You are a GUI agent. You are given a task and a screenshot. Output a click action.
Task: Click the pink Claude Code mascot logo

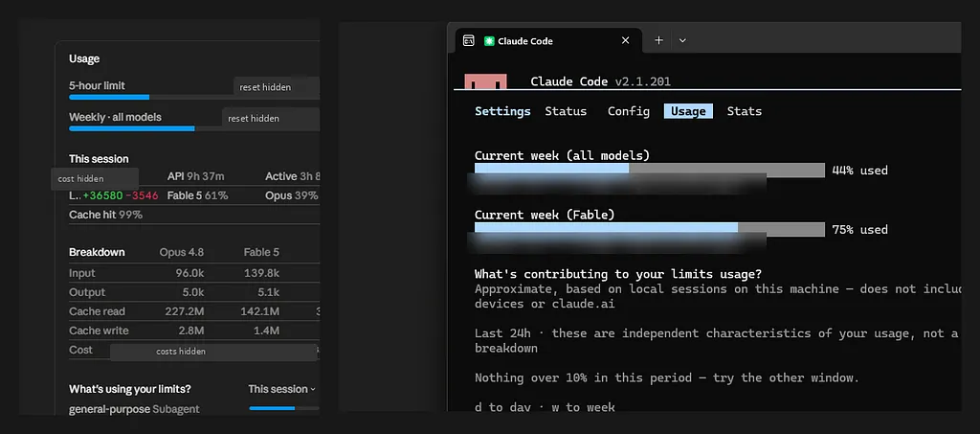(485, 81)
